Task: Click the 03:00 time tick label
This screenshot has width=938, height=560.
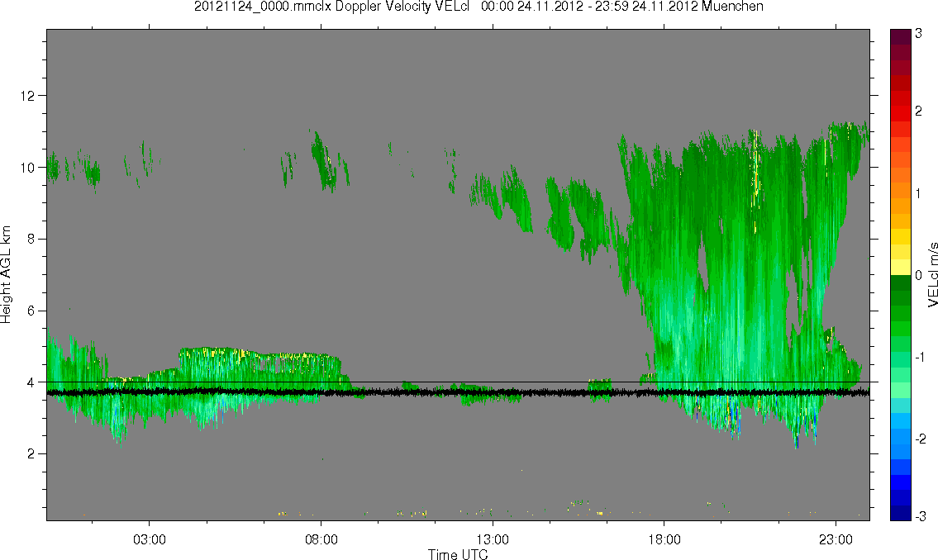Action: coord(149,539)
